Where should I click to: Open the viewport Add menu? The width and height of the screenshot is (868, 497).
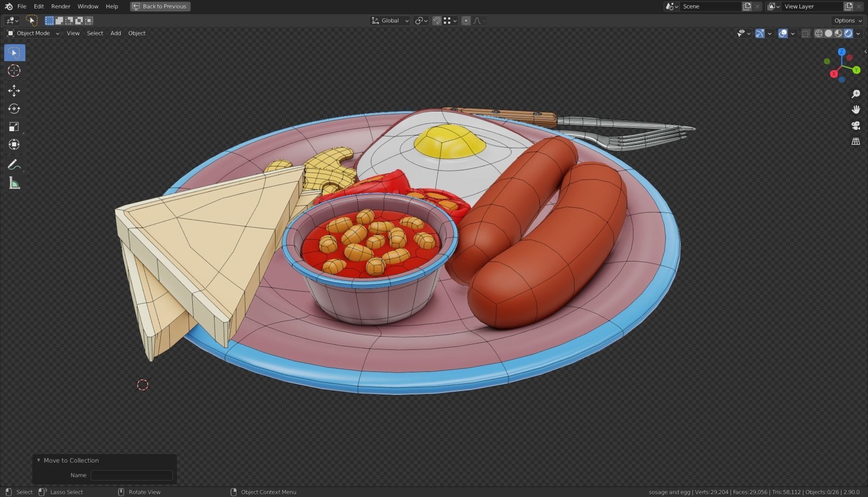(x=116, y=33)
